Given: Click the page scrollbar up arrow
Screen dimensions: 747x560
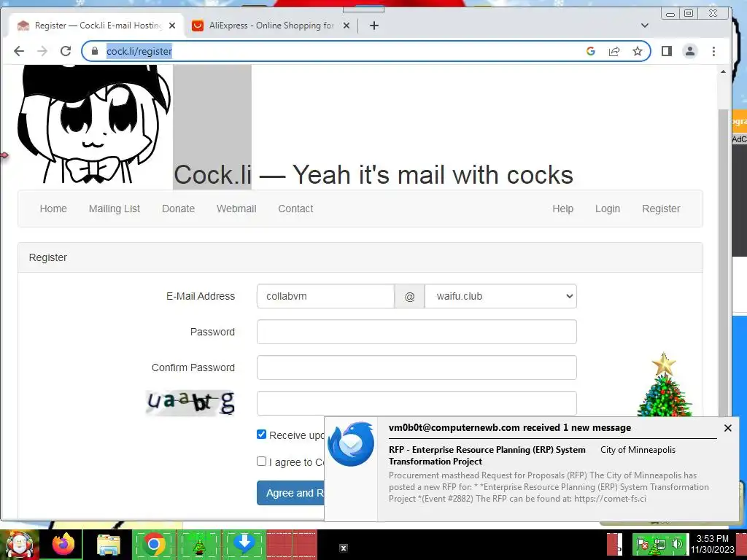Looking at the screenshot, I should pyautogui.click(x=723, y=71).
